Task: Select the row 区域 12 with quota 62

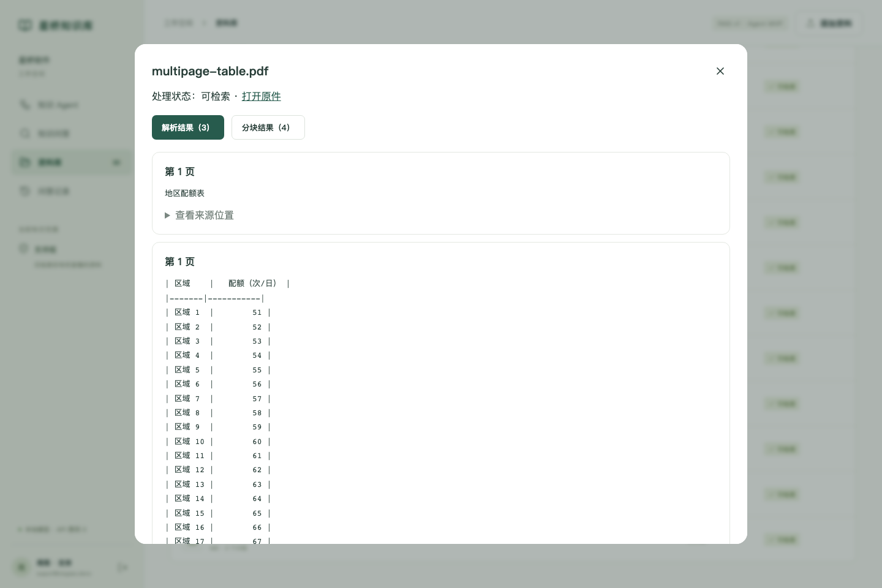Action: pyautogui.click(x=218, y=470)
